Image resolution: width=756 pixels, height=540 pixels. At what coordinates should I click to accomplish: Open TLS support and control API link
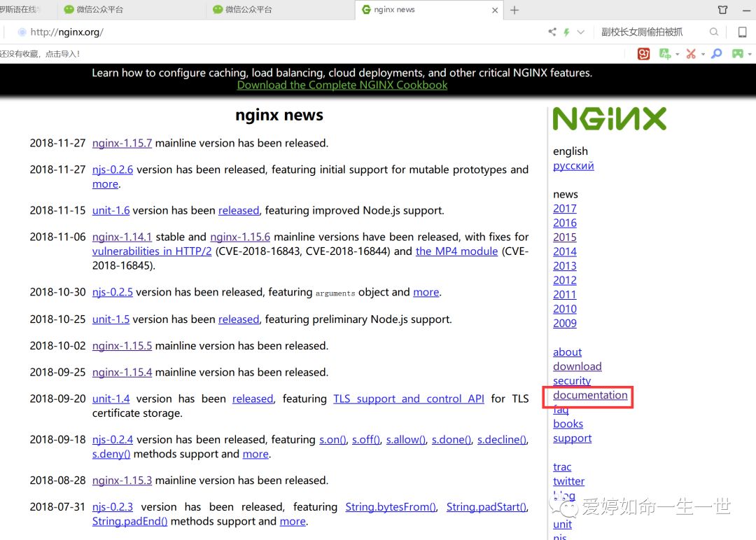[409, 399]
